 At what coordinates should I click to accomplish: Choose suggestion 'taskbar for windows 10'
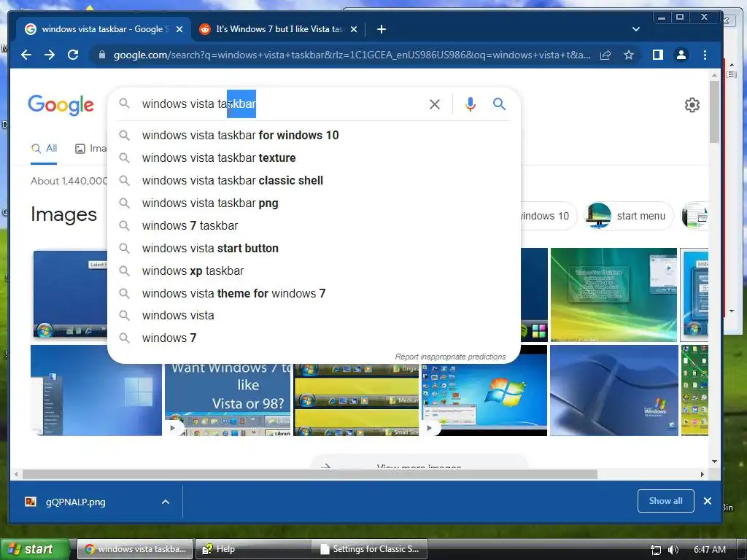(314, 135)
